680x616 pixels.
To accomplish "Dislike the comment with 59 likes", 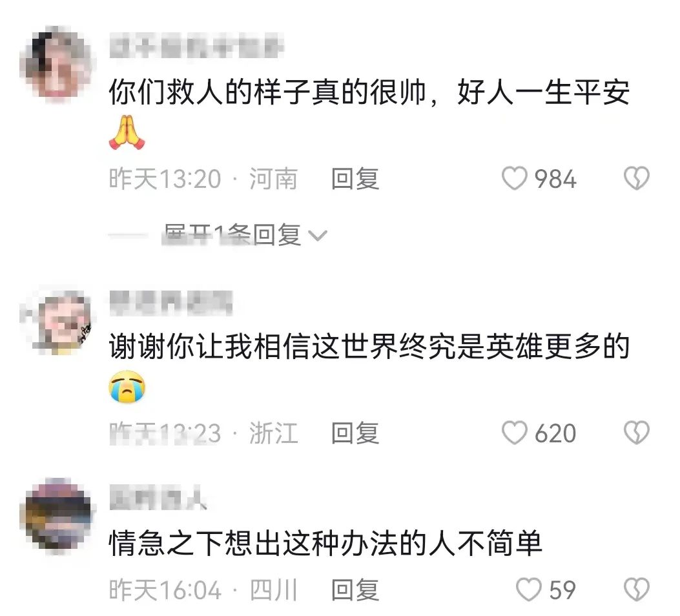I will tap(636, 590).
